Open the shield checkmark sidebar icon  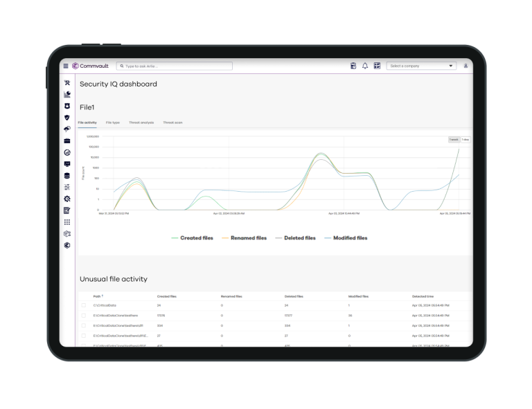click(x=67, y=118)
